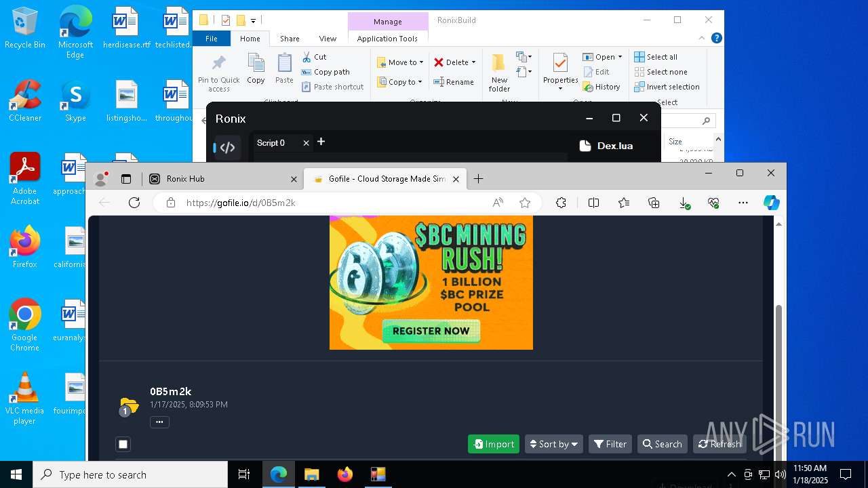
Task: Collapse the Explorer ribbon chevron
Action: pos(702,39)
